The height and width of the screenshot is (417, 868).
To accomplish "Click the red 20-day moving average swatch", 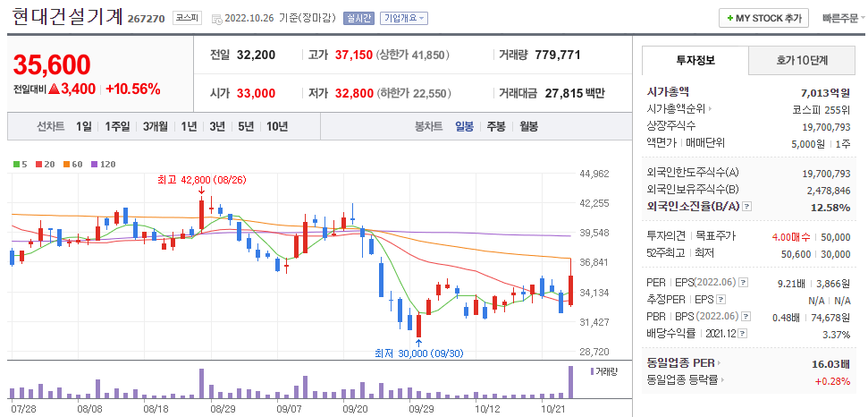I will point(39,165).
